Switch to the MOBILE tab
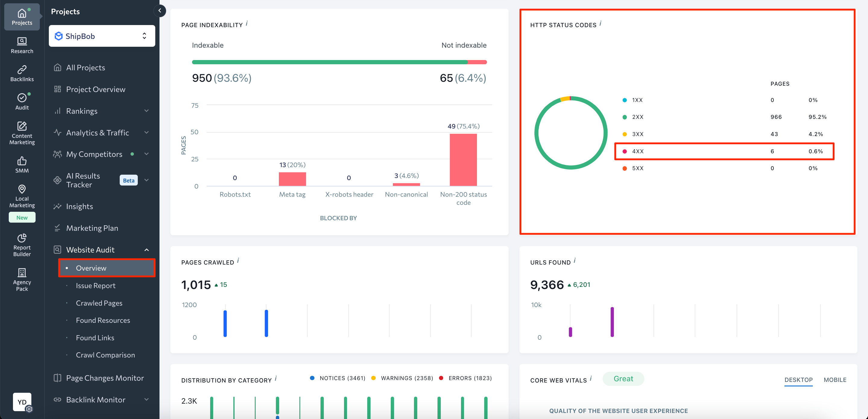The width and height of the screenshot is (868, 419). 835,380
